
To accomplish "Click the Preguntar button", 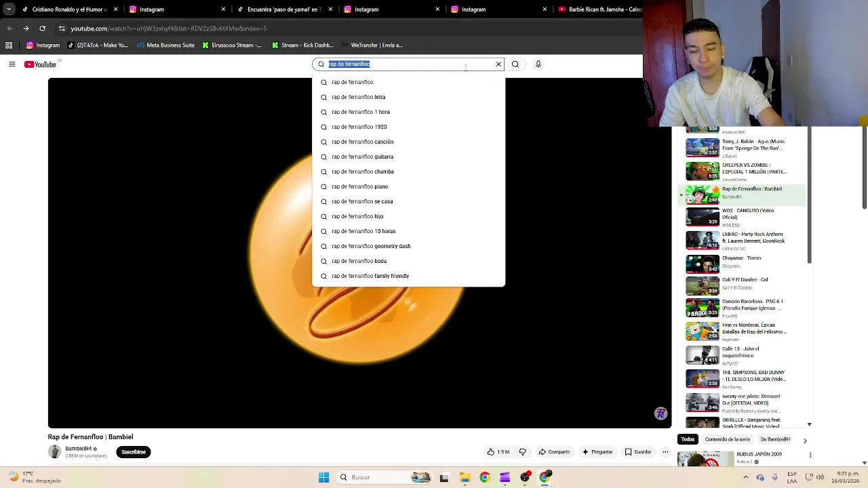I will point(597,452).
